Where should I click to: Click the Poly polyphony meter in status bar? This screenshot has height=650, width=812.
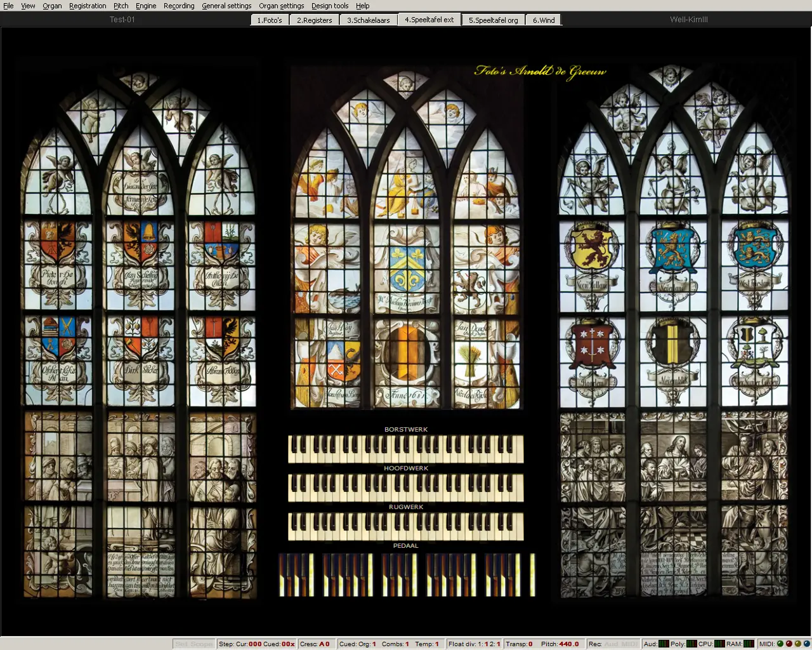[691, 644]
